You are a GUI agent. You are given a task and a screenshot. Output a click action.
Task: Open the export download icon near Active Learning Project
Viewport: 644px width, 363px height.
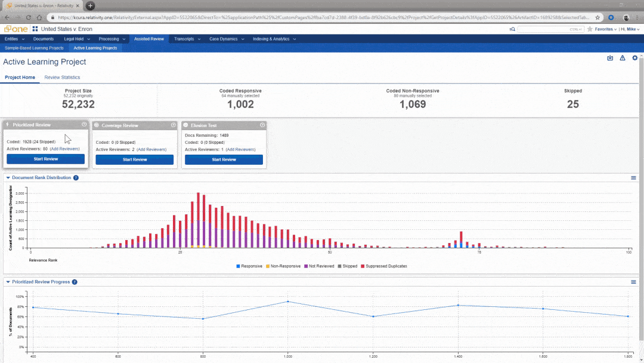[x=609, y=57]
